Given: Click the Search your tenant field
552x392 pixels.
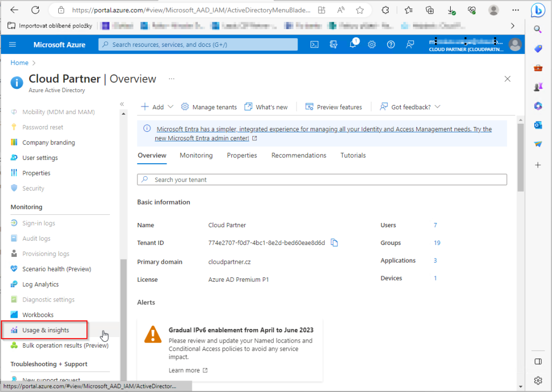Looking at the screenshot, I should 322,180.
